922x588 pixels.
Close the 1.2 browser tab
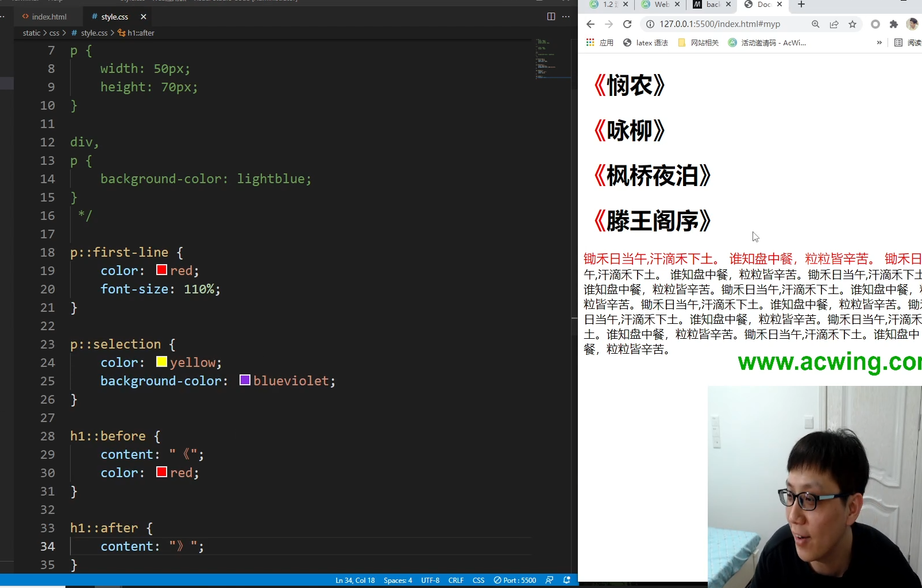click(x=626, y=5)
